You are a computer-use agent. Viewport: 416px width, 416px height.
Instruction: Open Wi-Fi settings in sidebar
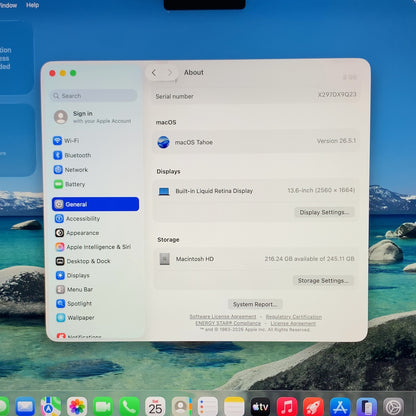(66, 141)
